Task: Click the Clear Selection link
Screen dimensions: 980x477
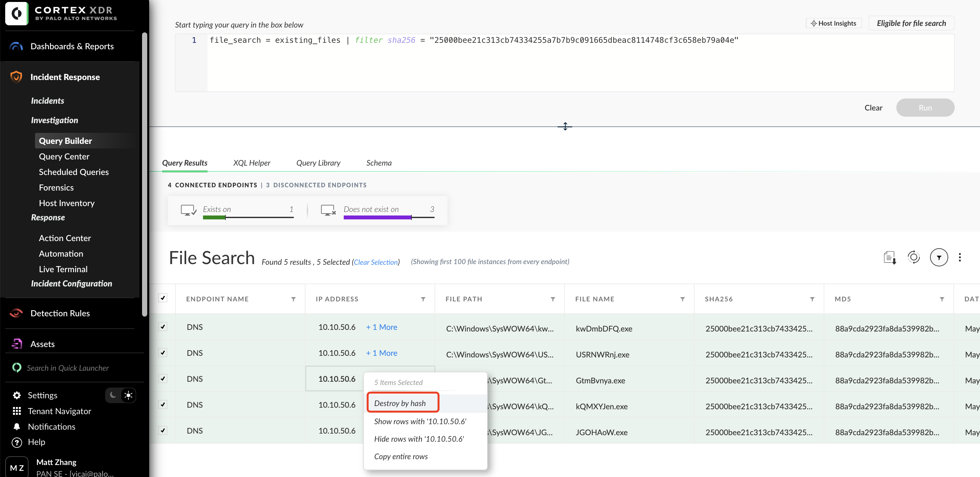Action: point(376,262)
